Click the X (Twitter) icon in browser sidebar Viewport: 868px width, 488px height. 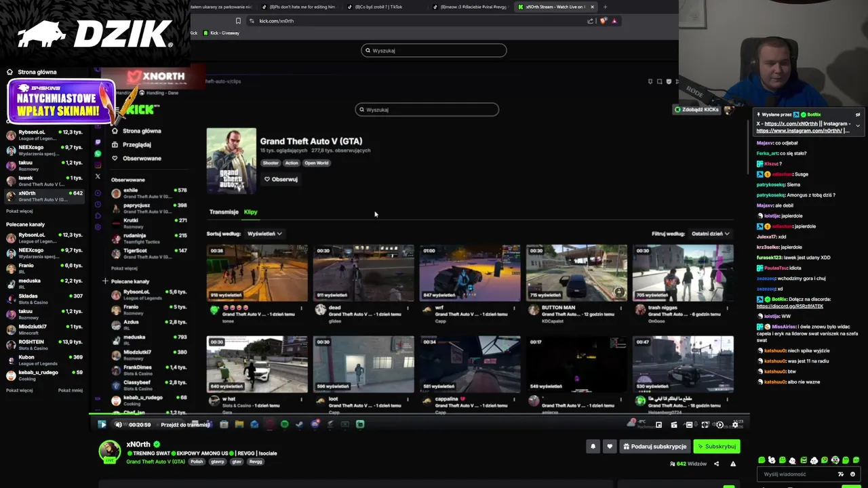pos(98,176)
